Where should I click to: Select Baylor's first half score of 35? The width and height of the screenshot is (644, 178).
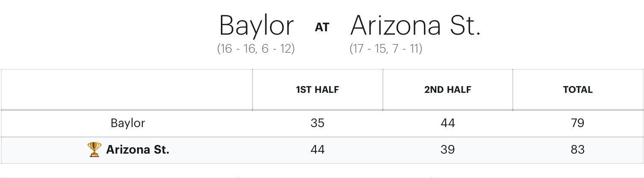pos(318,123)
